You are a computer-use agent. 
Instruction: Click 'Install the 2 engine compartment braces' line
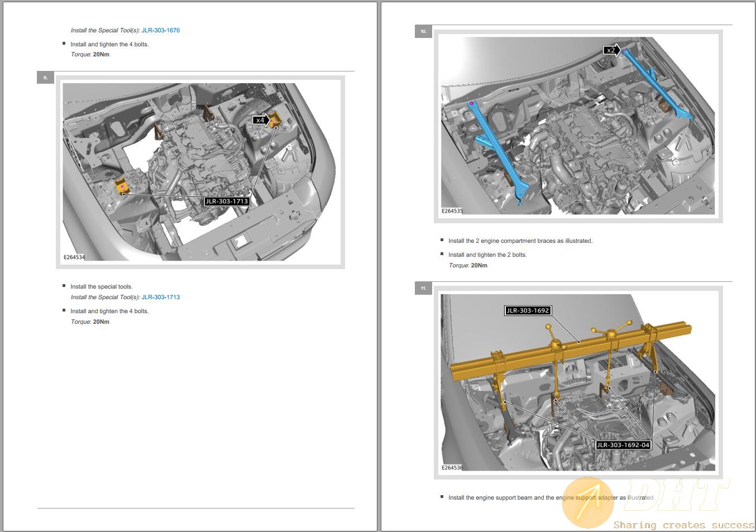coord(520,241)
